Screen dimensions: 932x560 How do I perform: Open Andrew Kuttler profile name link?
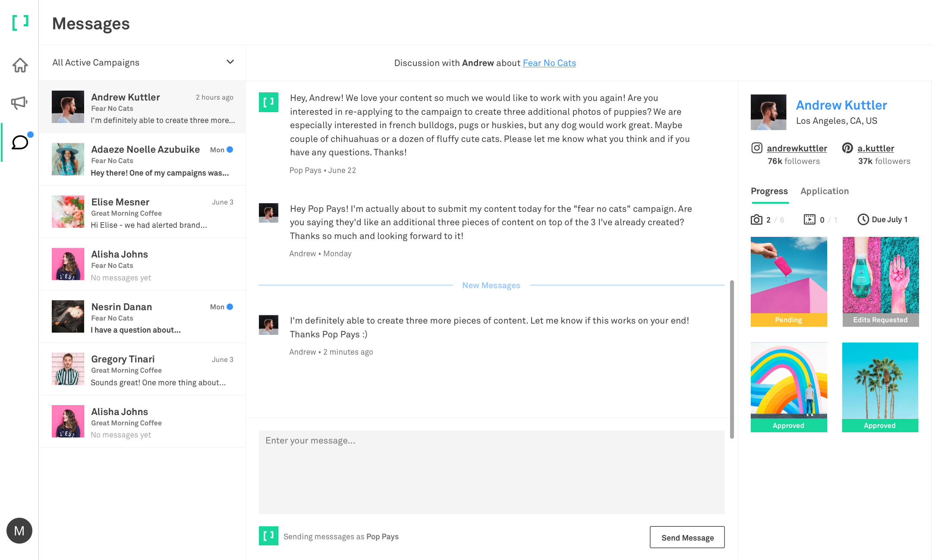point(841,105)
